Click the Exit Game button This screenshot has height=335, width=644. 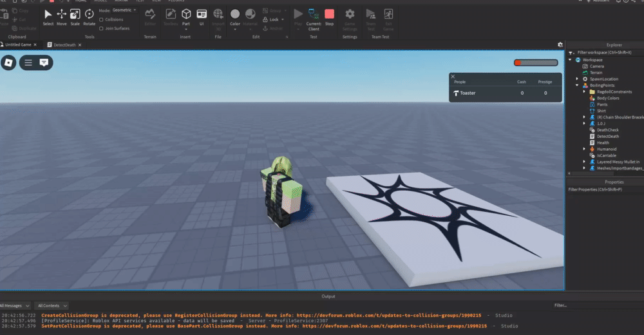click(388, 20)
